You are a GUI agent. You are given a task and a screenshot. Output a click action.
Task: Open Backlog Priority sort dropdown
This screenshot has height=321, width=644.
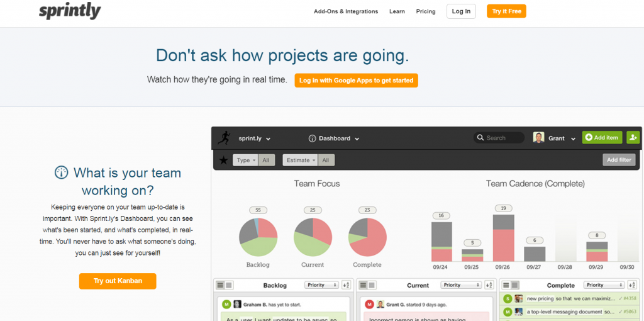click(x=321, y=285)
